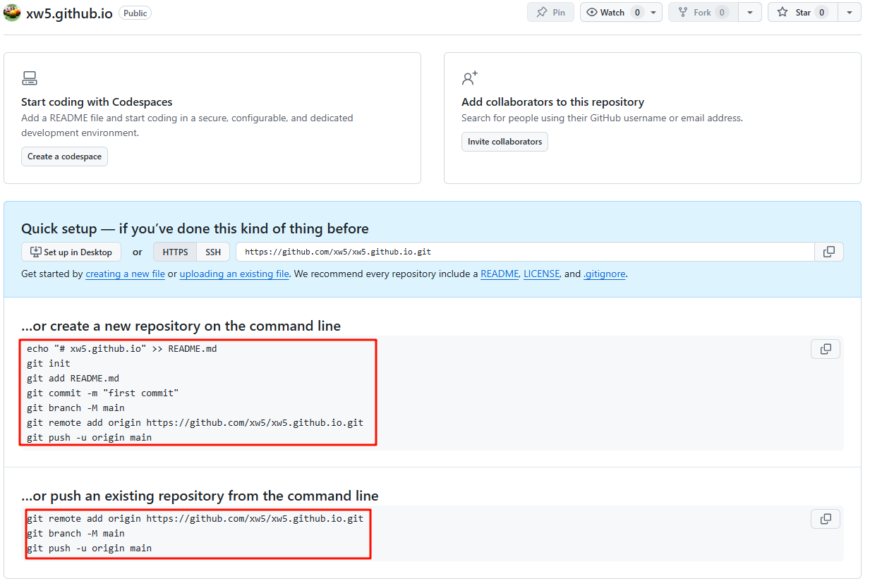Fork the repository

coord(703,12)
